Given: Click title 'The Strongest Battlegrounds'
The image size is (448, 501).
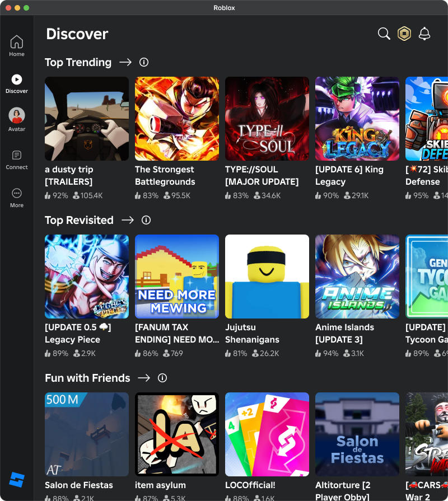Looking at the screenshot, I should click(165, 175).
